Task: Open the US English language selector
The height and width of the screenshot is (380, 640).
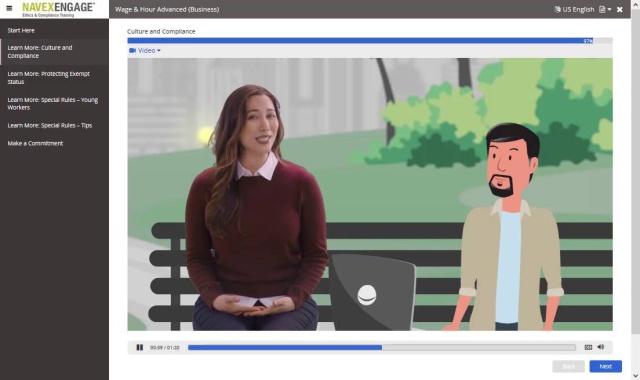Action: click(x=574, y=9)
